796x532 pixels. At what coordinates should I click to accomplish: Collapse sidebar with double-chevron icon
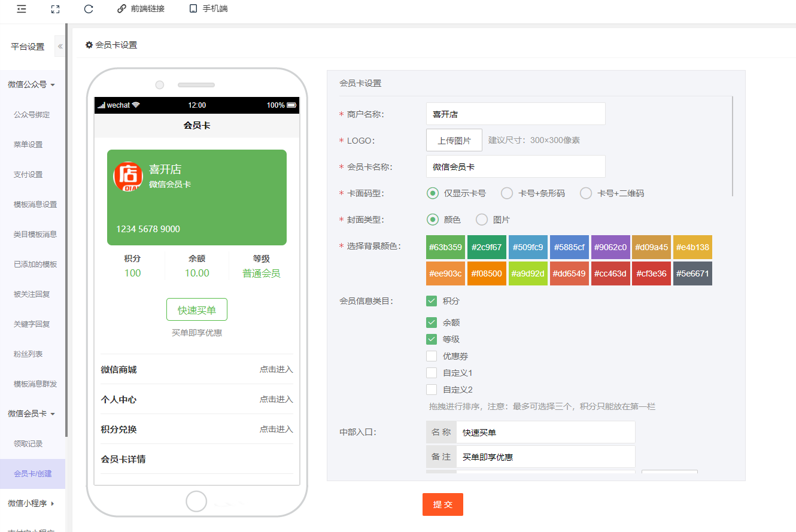[60, 46]
